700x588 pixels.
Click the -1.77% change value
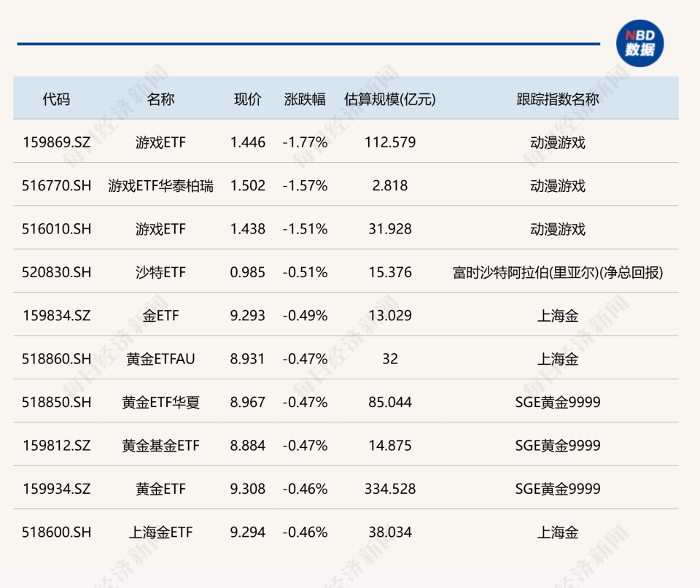(x=305, y=142)
